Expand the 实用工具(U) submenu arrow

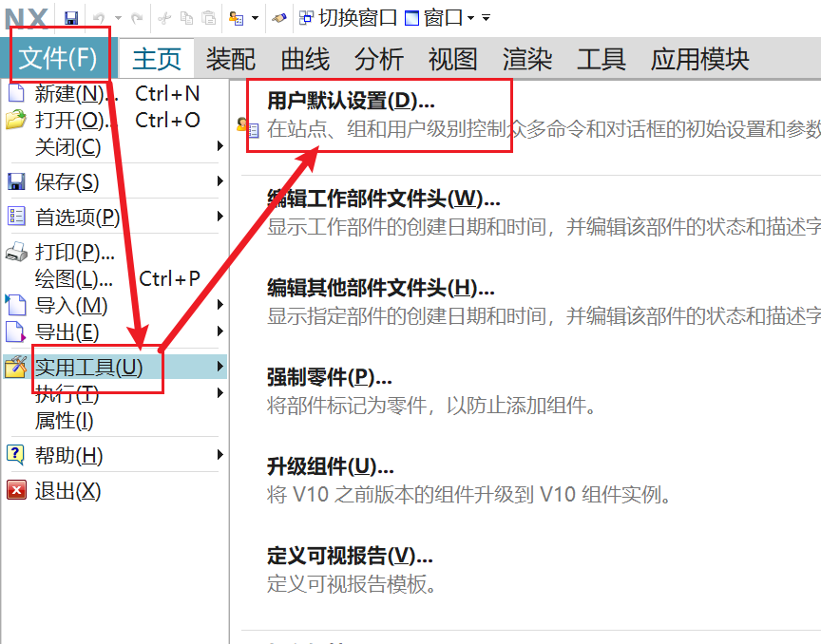220,367
